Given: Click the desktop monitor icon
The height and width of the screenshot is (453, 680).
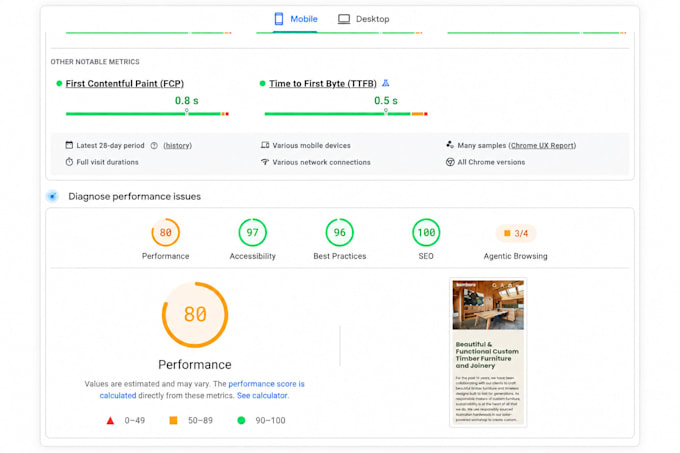Looking at the screenshot, I should (344, 19).
